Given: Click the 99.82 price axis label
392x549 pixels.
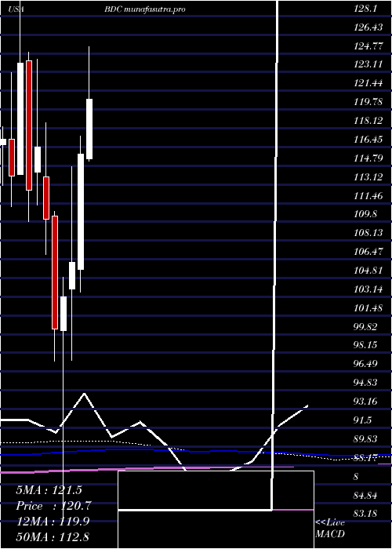Looking at the screenshot, I should click(x=366, y=327).
